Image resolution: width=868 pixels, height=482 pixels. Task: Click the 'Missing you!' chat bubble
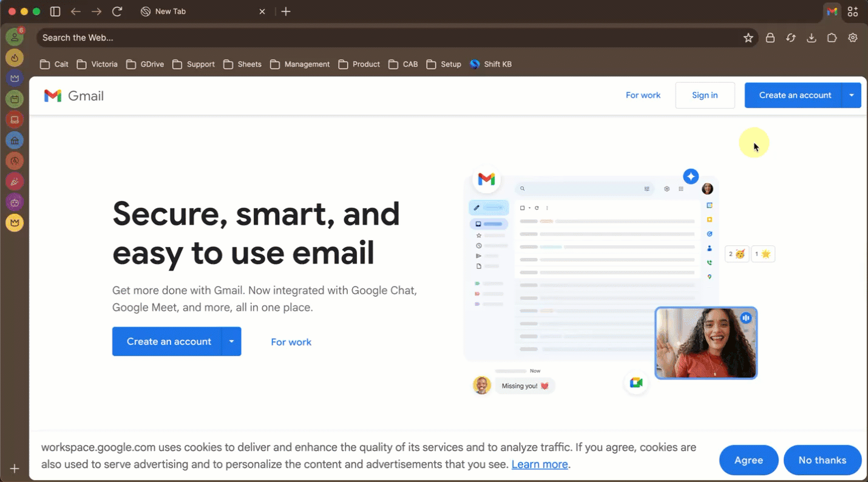pyautogui.click(x=525, y=385)
